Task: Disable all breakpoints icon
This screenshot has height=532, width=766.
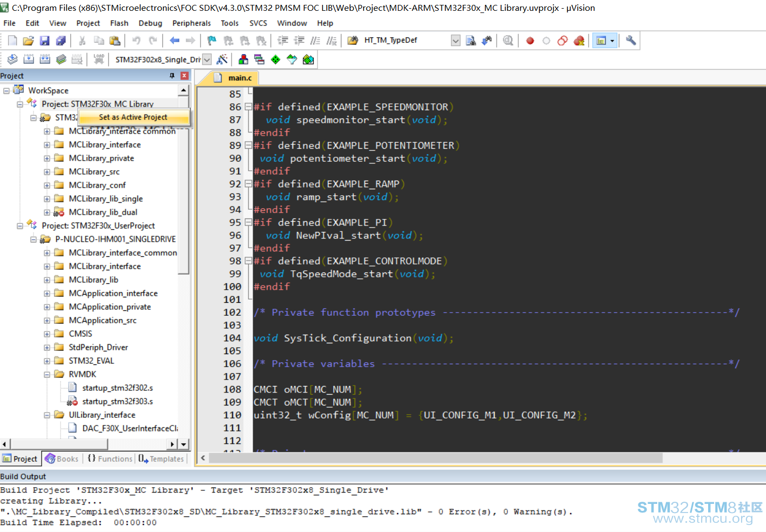Action: [x=563, y=41]
